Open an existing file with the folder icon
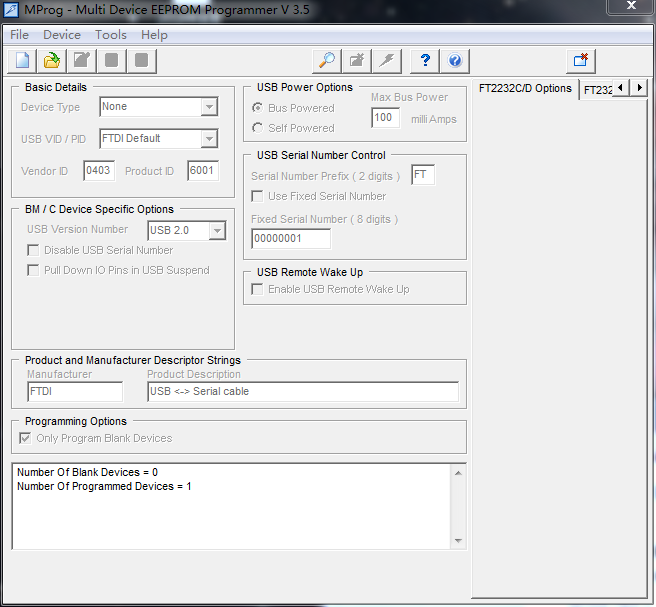 [x=52, y=61]
